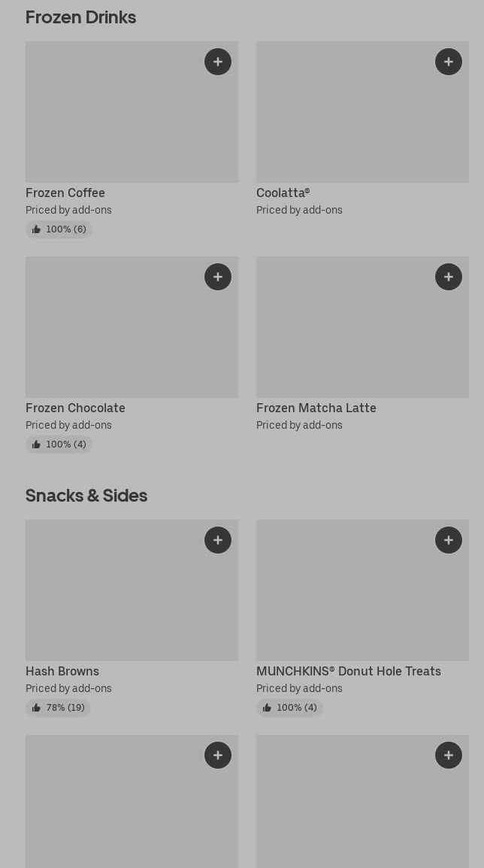Screen dimensions: 484x868
Task: Tap plus icon on Frozen Chocolate
Action: click(x=218, y=277)
